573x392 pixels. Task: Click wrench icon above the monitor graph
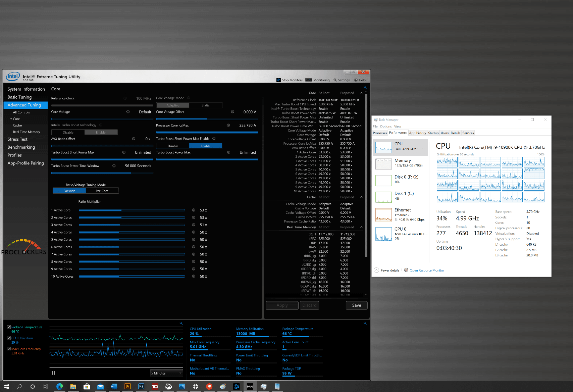tap(181, 323)
